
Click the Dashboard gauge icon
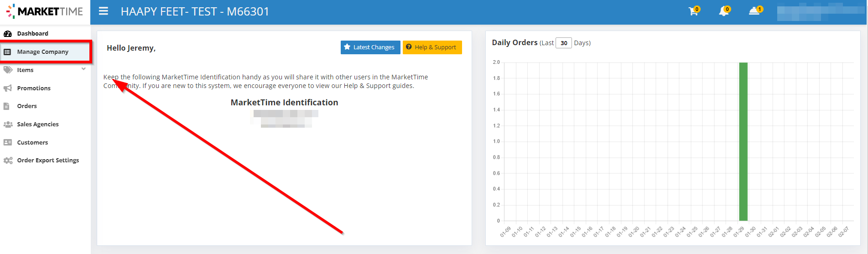8,34
